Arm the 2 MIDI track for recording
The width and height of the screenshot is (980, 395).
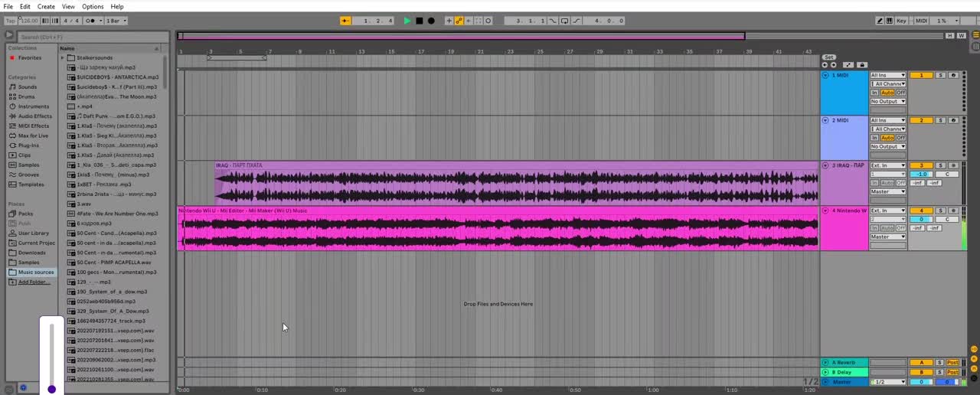tap(952, 120)
